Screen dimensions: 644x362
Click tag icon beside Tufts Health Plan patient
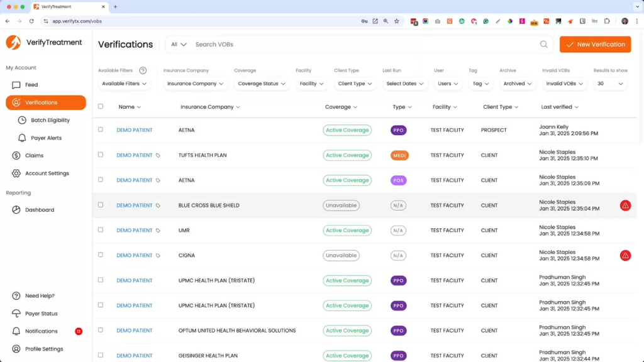coord(158,155)
